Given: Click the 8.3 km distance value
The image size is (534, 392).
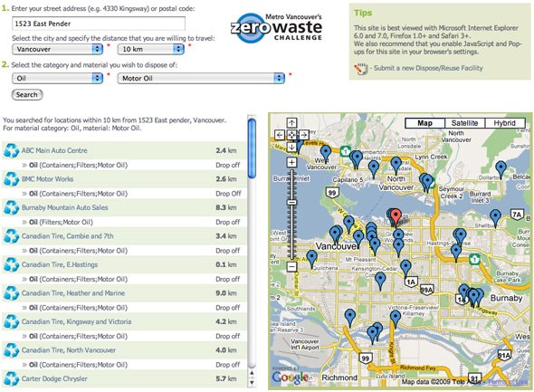Looking at the screenshot, I should pos(226,207).
